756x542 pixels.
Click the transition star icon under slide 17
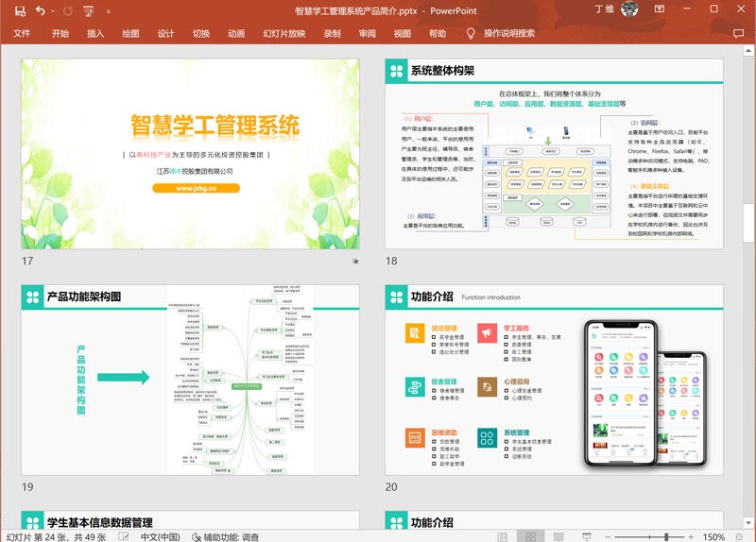355,262
